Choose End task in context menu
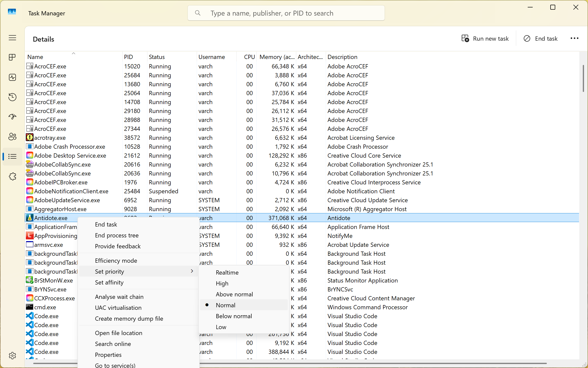Viewport: 588px width, 368px height. click(138, 224)
